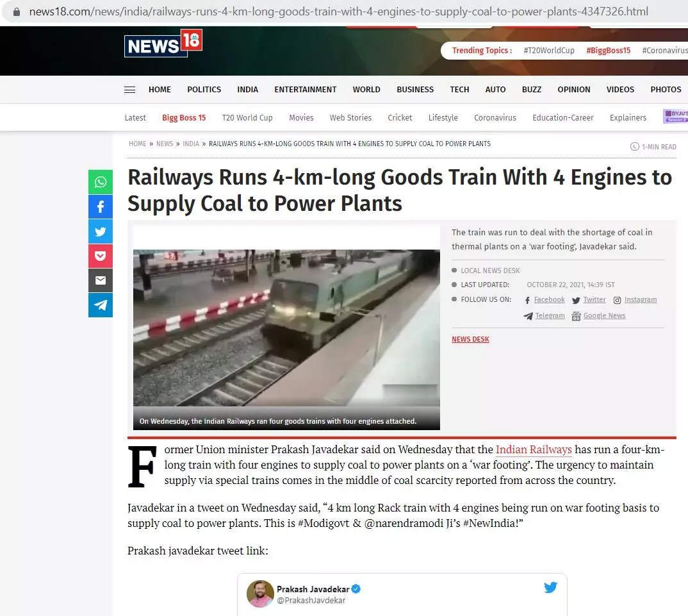
Task: Click the #BiggBoss15 trending topic
Action: [x=608, y=51]
